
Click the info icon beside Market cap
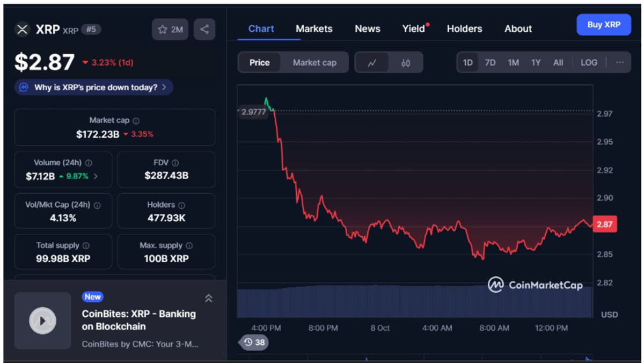(136, 121)
